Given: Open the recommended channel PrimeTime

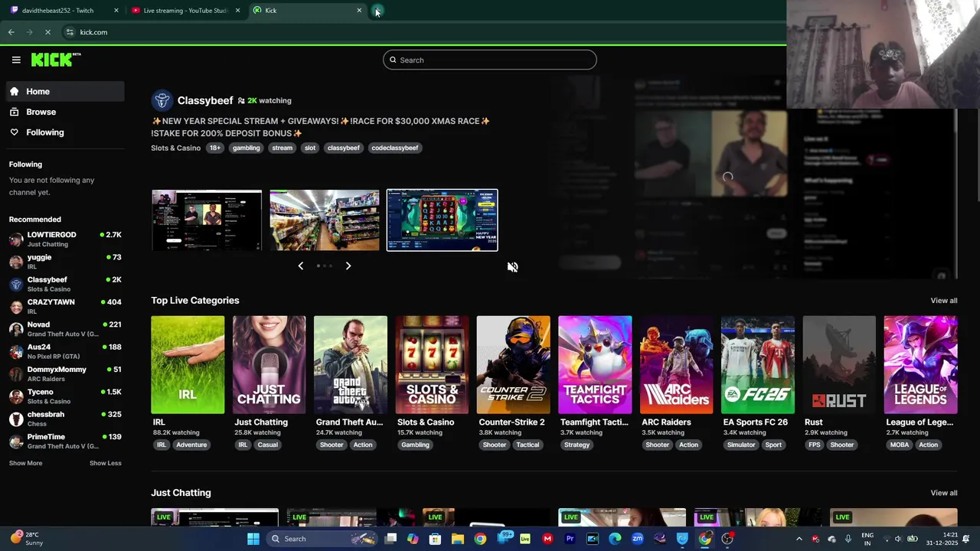Looking at the screenshot, I should (x=65, y=441).
